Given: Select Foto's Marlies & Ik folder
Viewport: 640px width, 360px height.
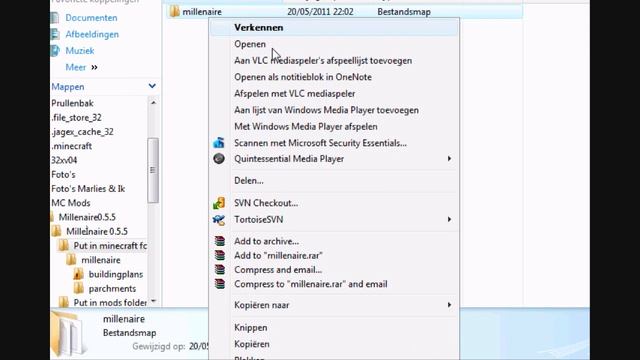Looking at the screenshot, I should point(88,189).
